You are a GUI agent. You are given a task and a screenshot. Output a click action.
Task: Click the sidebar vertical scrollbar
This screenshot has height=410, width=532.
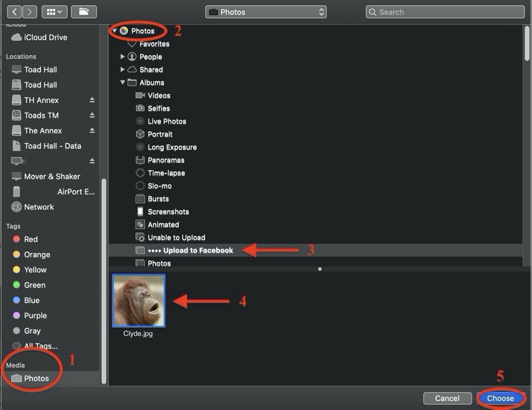pyautogui.click(x=104, y=281)
